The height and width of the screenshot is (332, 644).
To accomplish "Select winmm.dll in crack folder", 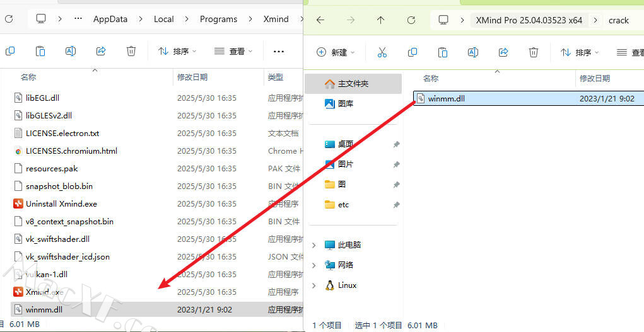I will (x=529, y=98).
